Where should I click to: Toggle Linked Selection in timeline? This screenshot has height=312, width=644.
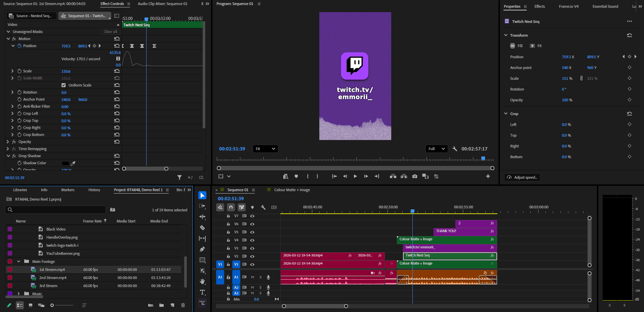[242, 207]
